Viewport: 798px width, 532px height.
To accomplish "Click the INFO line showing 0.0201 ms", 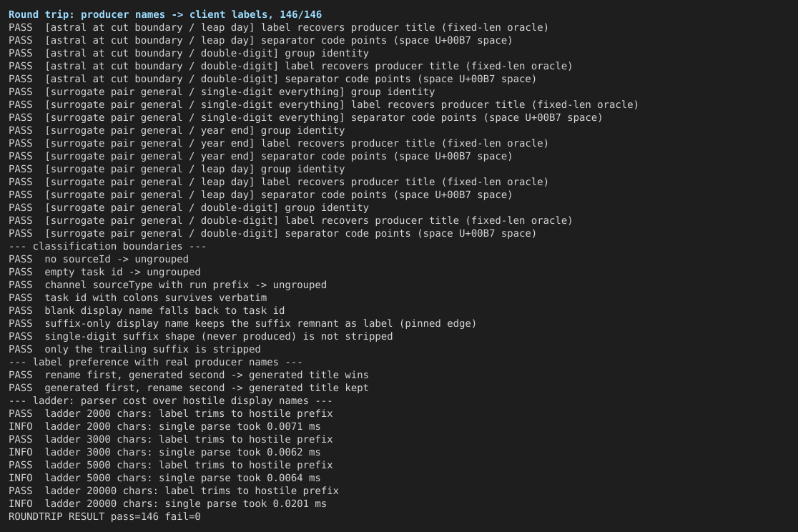I will tap(167, 504).
